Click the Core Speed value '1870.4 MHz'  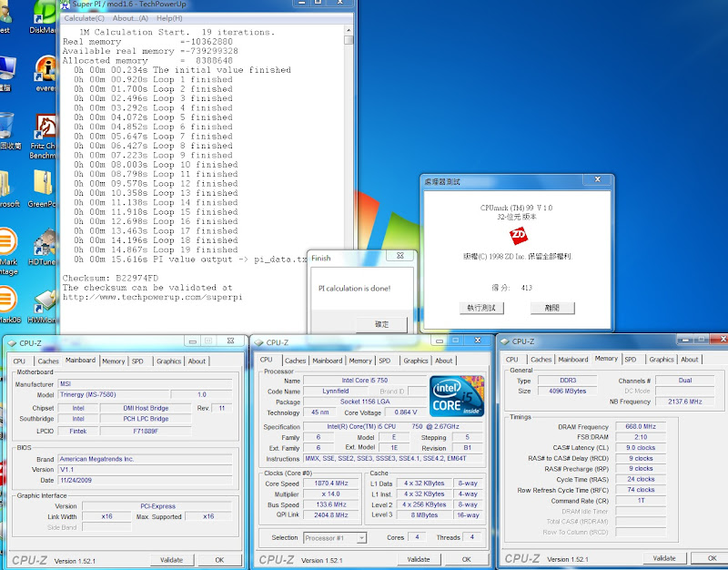click(331, 483)
